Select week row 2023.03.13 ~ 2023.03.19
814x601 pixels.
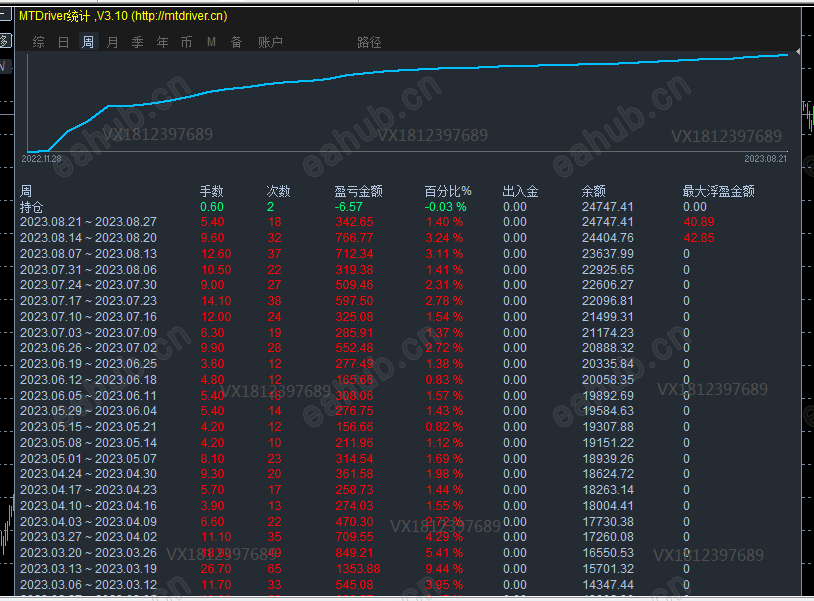[x=88, y=569]
